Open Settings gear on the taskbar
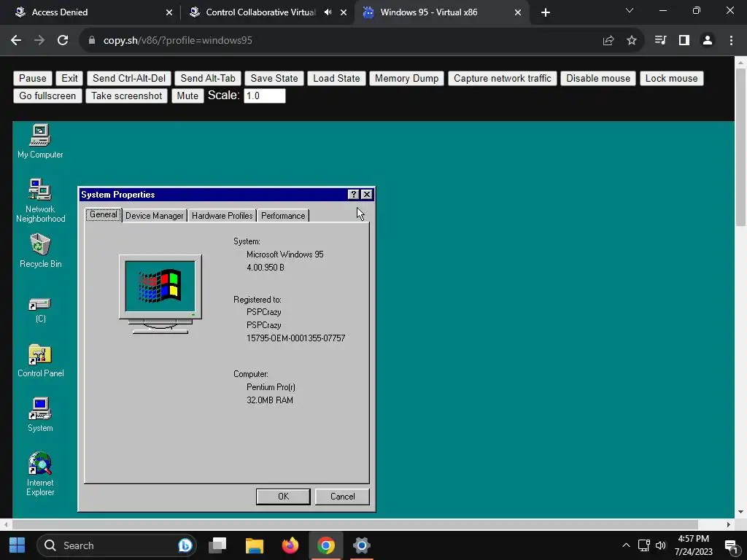This screenshot has width=747, height=560. [x=362, y=545]
